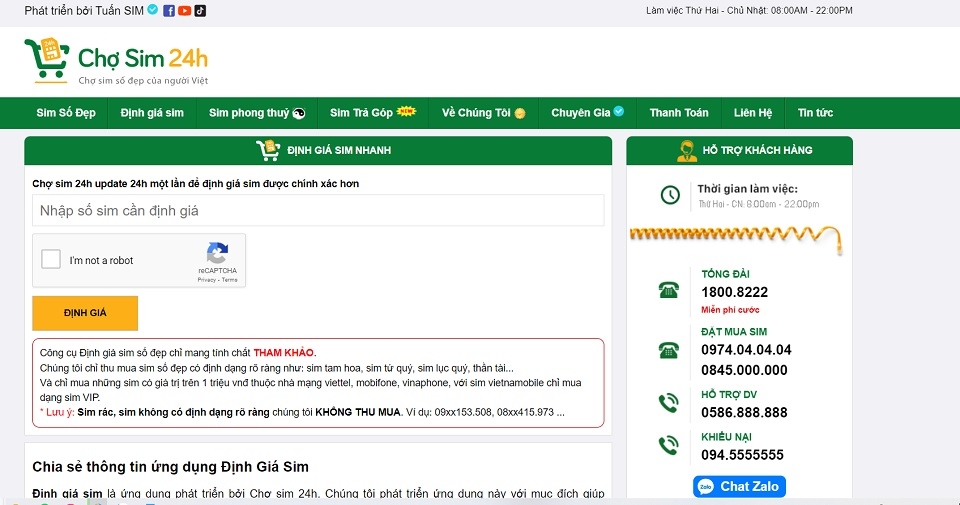Call hotline number 1800.8222
The height and width of the screenshot is (505, 960).
click(734, 292)
